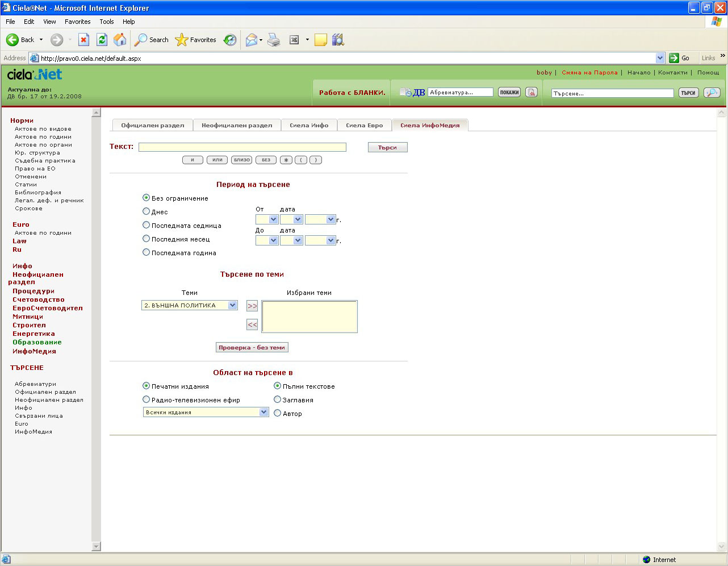Select the Автор radio button
The height and width of the screenshot is (566, 728).
click(x=277, y=413)
